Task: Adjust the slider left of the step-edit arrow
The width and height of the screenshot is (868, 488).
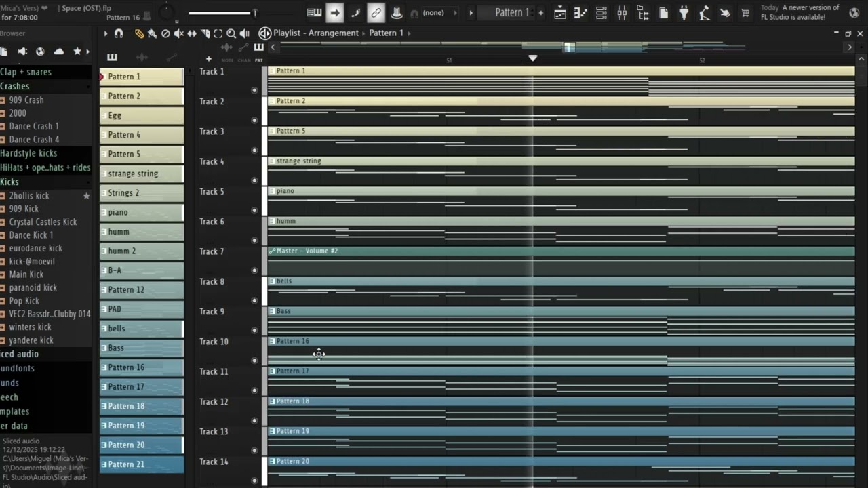Action: point(222,13)
